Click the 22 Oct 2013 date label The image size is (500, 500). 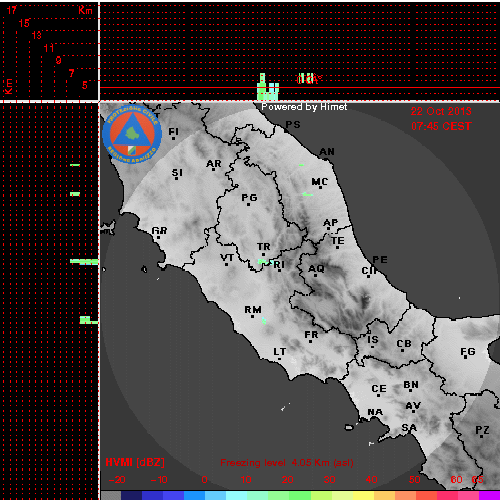tap(441, 111)
